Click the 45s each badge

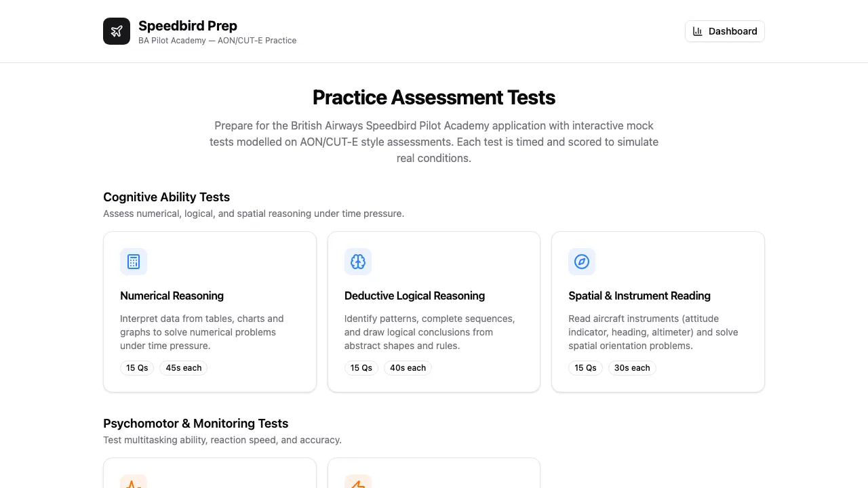(x=184, y=368)
